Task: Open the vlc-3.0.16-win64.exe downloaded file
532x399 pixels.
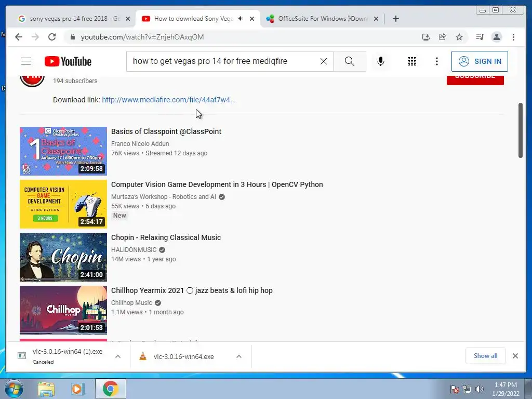Action: (x=183, y=356)
